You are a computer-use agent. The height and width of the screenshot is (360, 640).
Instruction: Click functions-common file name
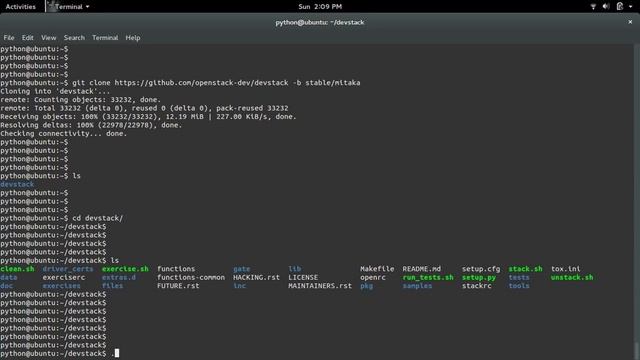tap(191, 278)
